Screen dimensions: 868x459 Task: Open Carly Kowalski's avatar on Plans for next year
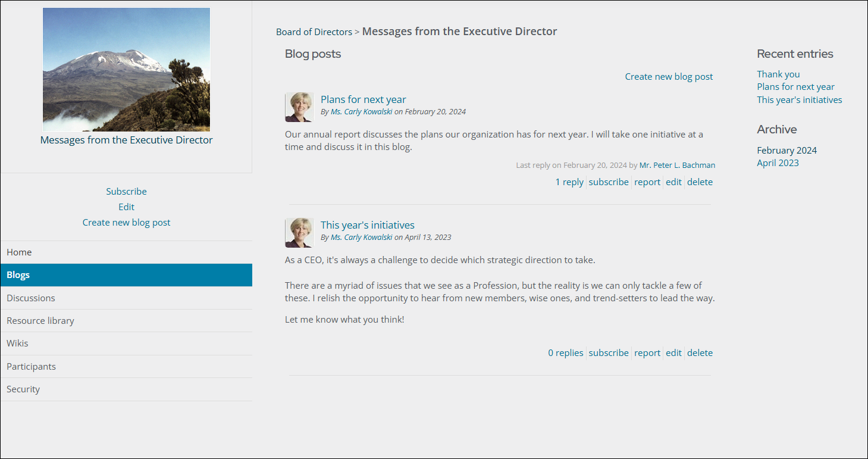(299, 107)
